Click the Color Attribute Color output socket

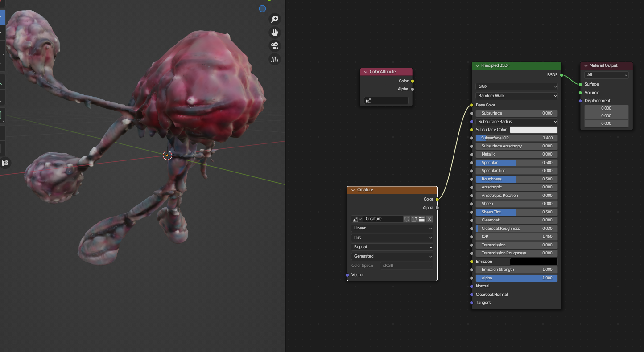[413, 81]
